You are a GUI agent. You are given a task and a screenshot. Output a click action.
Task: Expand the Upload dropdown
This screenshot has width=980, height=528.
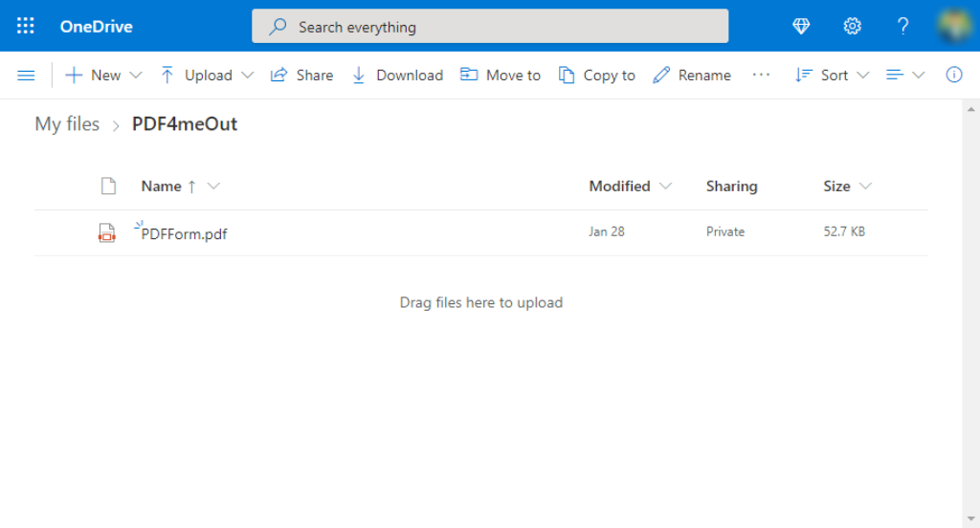[x=207, y=75]
